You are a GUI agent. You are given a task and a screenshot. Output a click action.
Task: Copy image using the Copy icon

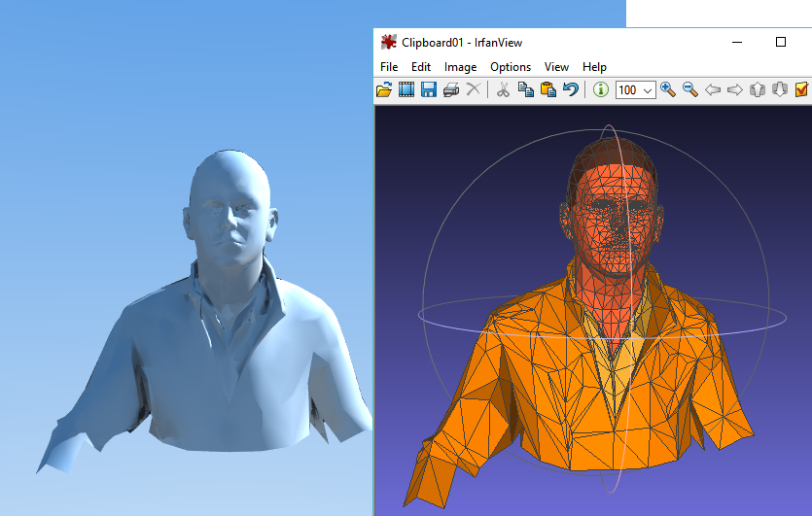pos(525,89)
